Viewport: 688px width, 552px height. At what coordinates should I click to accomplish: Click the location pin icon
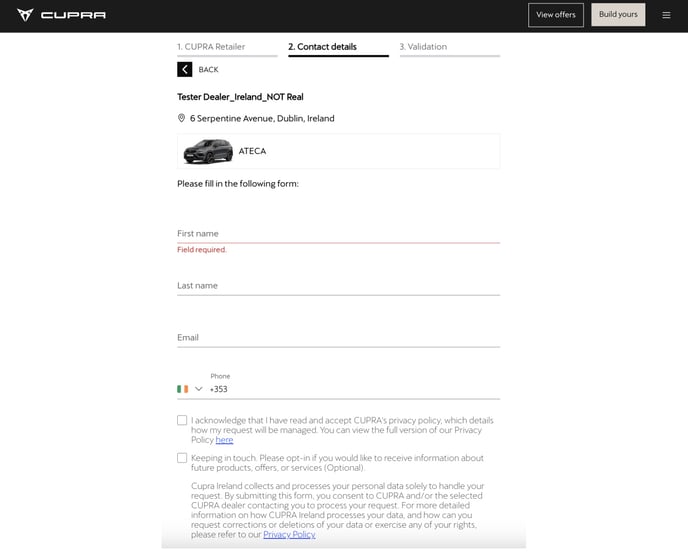click(182, 118)
